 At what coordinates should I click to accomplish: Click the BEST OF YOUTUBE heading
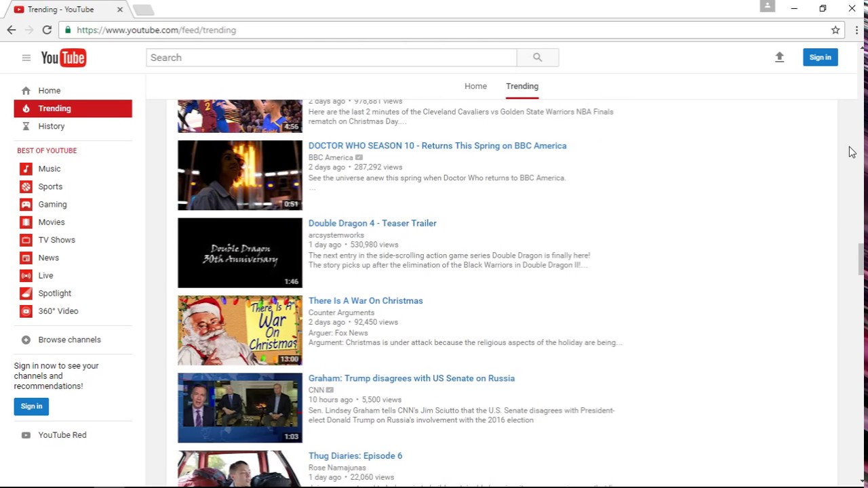point(47,150)
